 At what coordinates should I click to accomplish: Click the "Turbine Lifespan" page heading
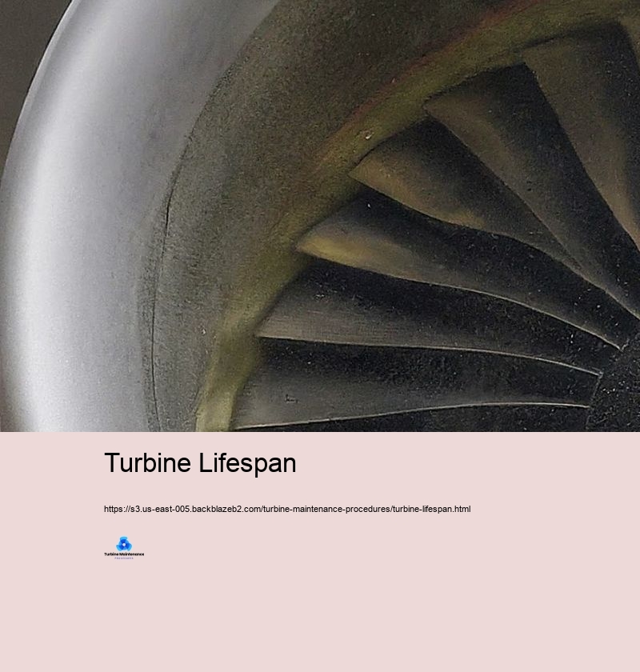(x=200, y=463)
